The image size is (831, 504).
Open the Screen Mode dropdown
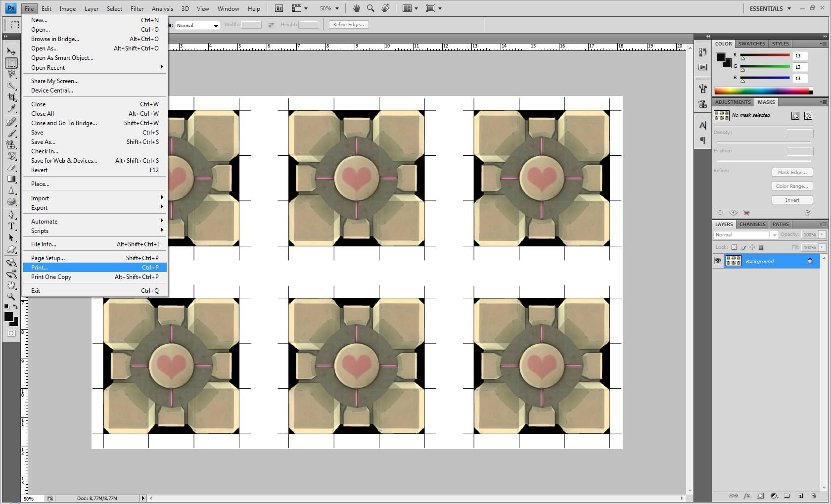(x=433, y=8)
